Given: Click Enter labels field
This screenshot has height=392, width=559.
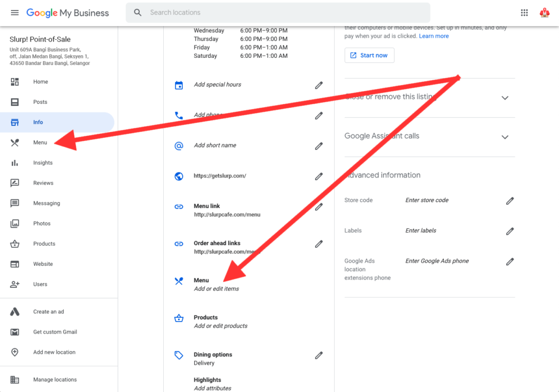Looking at the screenshot, I should point(421,230).
